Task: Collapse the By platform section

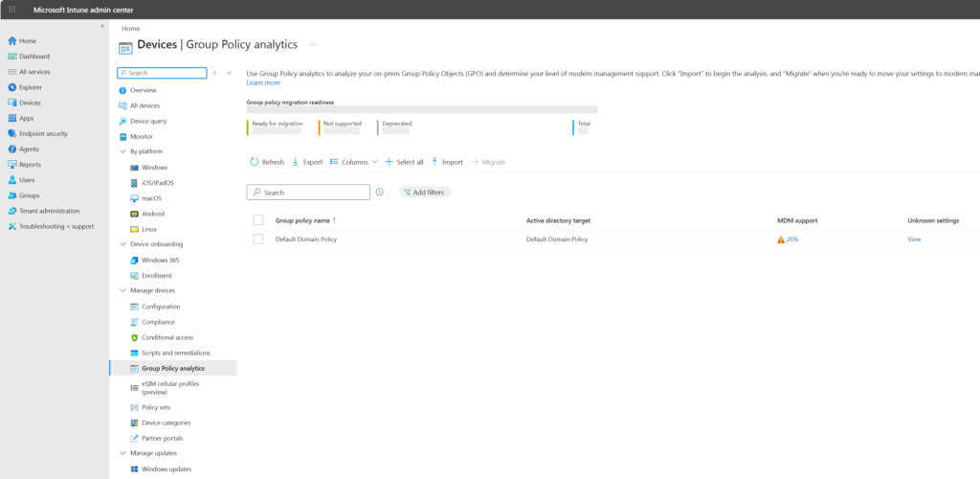Action: point(122,152)
